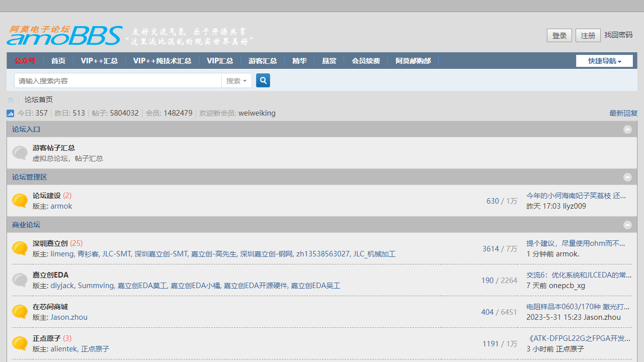Open liyz009 last poster profile
644x362 pixels.
point(575,206)
